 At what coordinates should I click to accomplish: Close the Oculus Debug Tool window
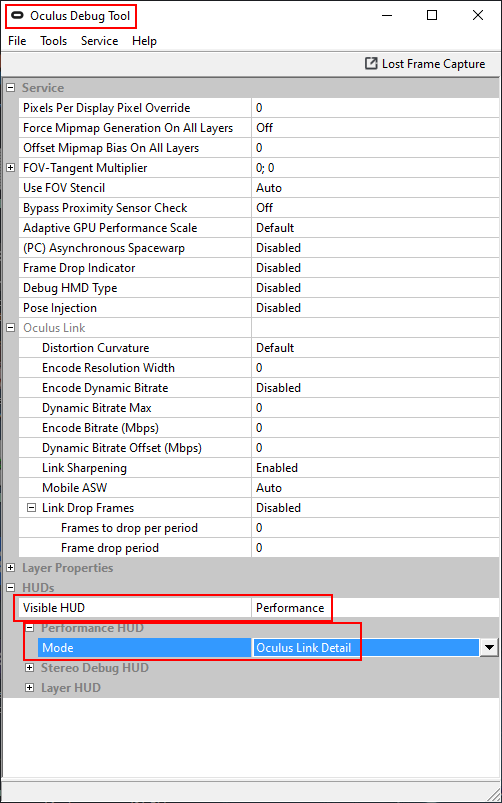pos(477,16)
